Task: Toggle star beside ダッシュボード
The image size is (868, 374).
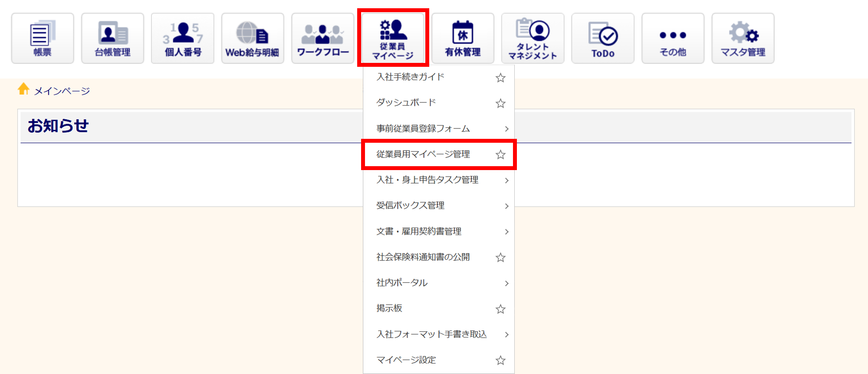Action: [500, 103]
